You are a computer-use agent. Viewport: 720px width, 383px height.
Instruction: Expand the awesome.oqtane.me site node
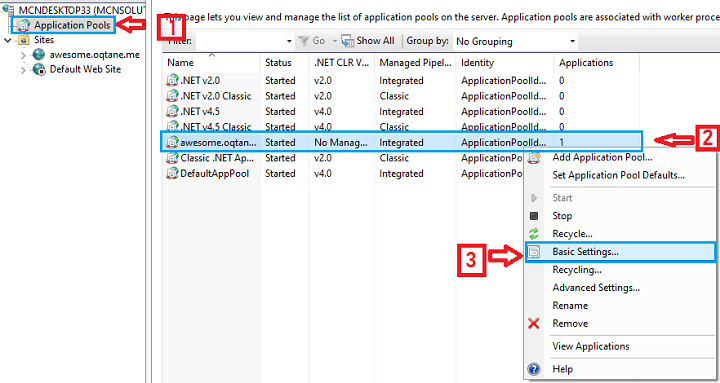[23, 55]
